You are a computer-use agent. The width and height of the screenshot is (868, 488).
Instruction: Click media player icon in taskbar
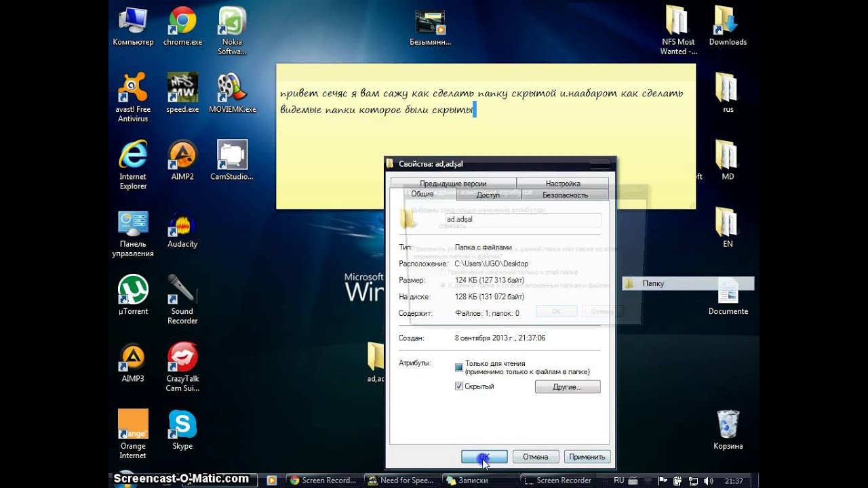tap(272, 481)
